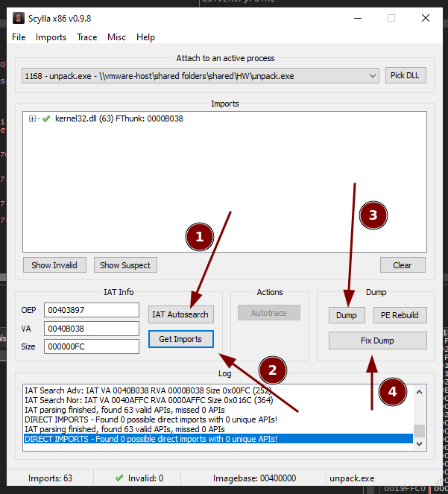Click the Fix Dump button
Image resolution: width=448 pixels, height=494 pixels.
377,341
